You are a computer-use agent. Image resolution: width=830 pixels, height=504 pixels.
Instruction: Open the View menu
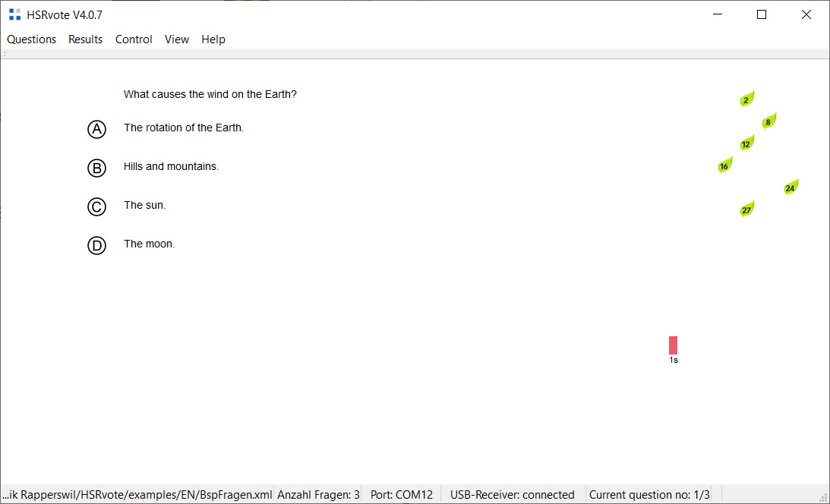click(x=177, y=39)
